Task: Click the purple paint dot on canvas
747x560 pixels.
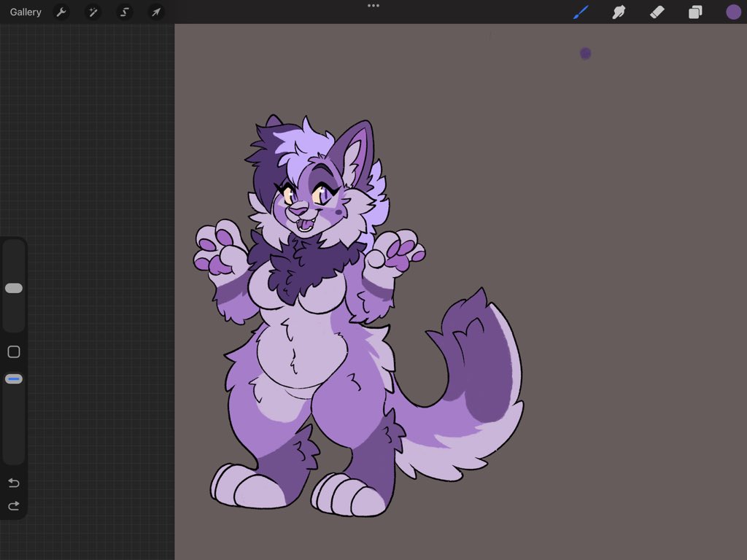Action: point(586,53)
